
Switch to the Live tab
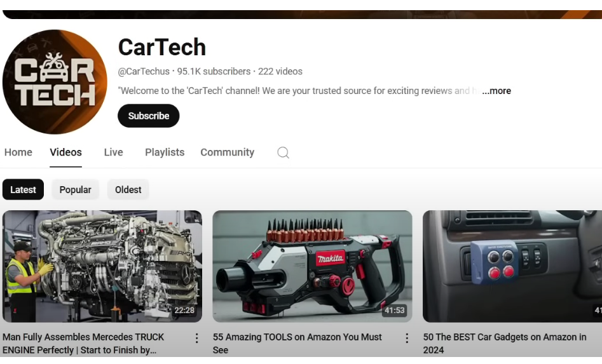(113, 152)
